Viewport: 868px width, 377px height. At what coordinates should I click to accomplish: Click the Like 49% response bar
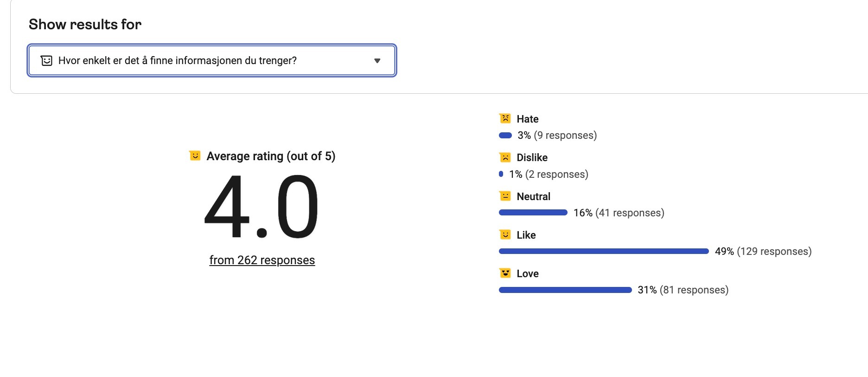603,251
